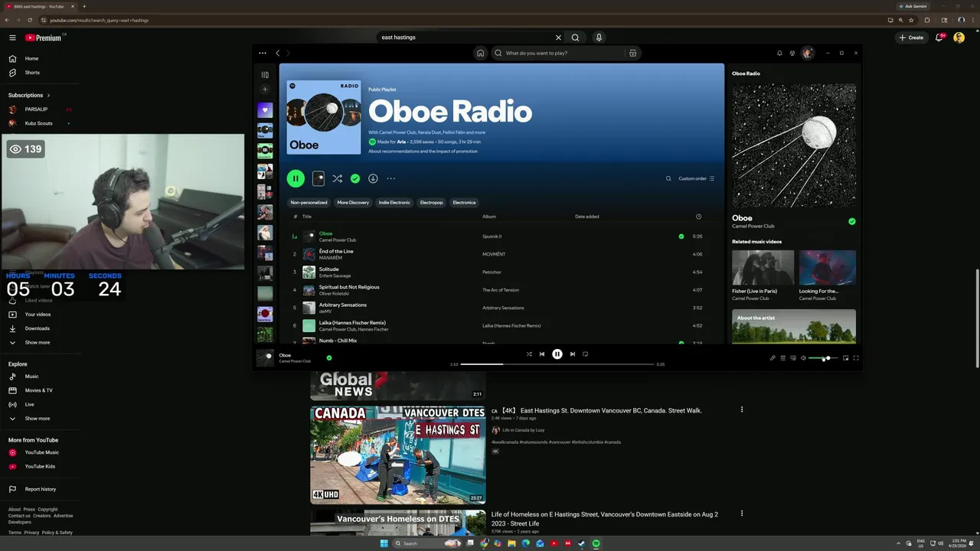Screen dimensions: 980x551
Task: Open Spotify mini player
Action: [x=845, y=358]
